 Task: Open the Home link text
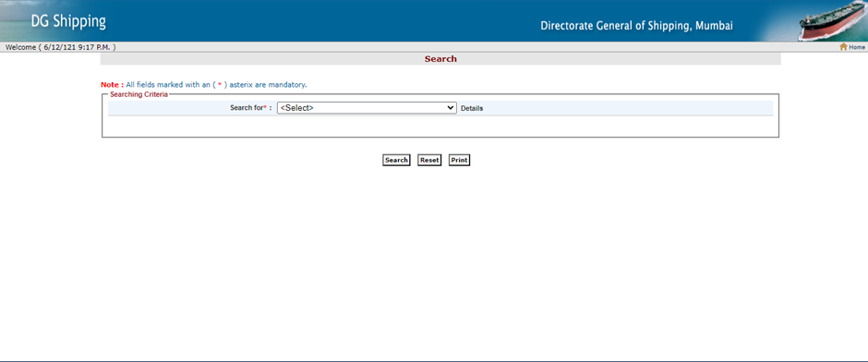point(857,48)
